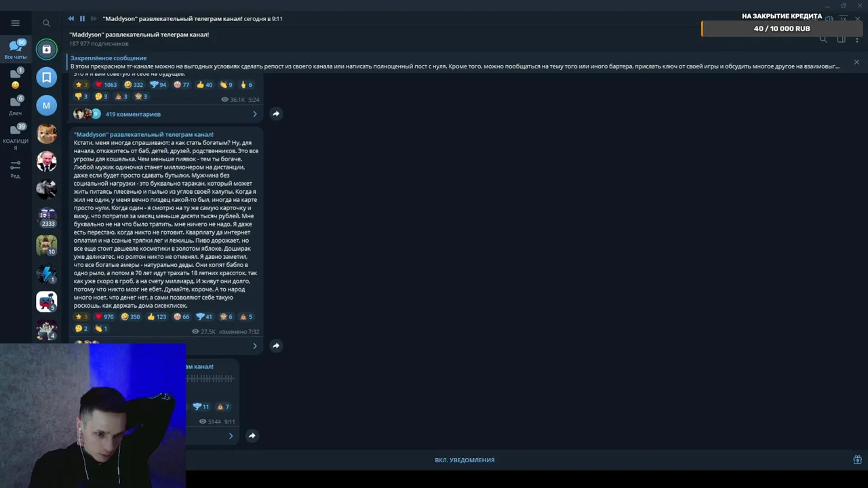The height and width of the screenshot is (488, 868).
Task: Open the Telegram hamburger main menu
Action: click(x=15, y=23)
